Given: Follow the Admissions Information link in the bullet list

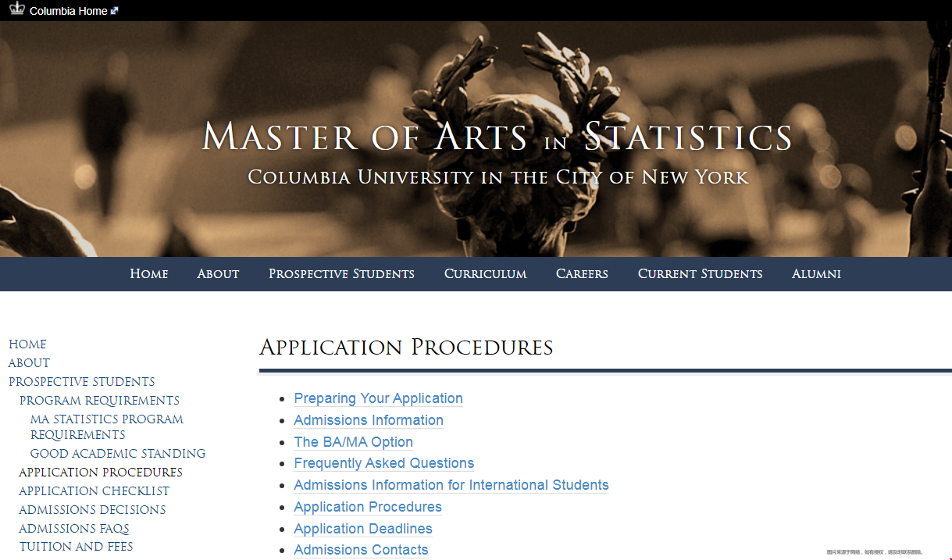Looking at the screenshot, I should click(369, 420).
